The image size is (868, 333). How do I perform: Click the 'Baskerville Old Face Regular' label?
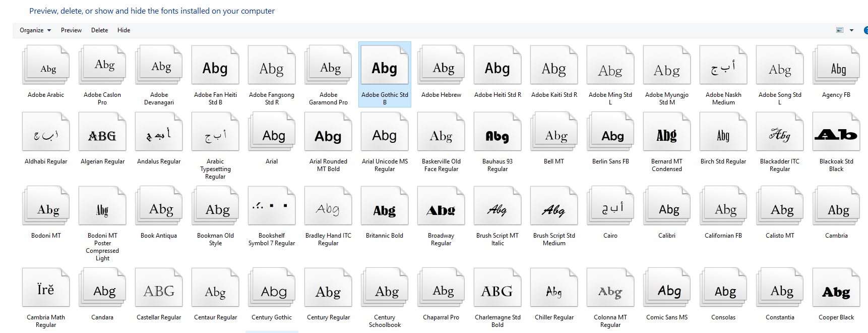[x=441, y=165]
